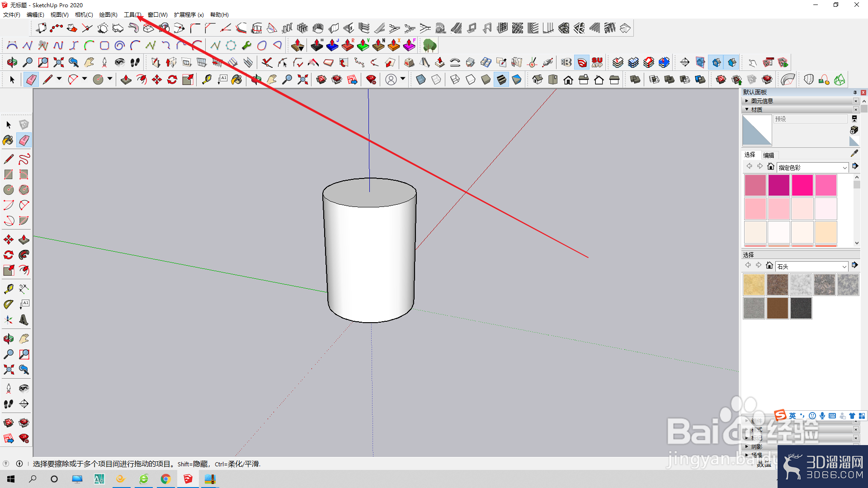Screen dimensions: 868x488
Task: Click the Make Component icon in left toolbar
Action: tap(24, 124)
